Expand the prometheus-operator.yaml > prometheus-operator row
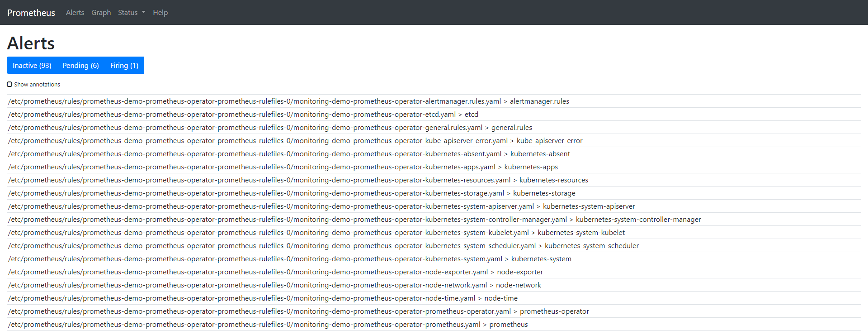Image resolution: width=868 pixels, height=335 pixels. coord(434,311)
